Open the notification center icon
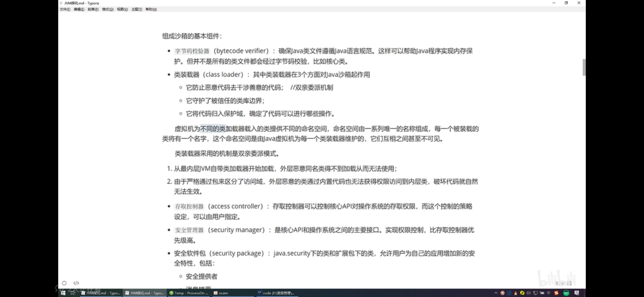The height and width of the screenshot is (297, 644). click(577, 293)
